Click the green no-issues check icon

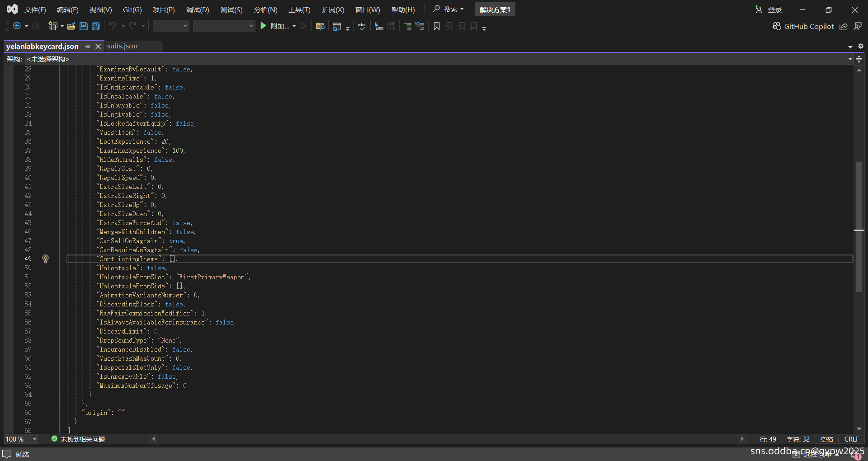pyautogui.click(x=54, y=439)
